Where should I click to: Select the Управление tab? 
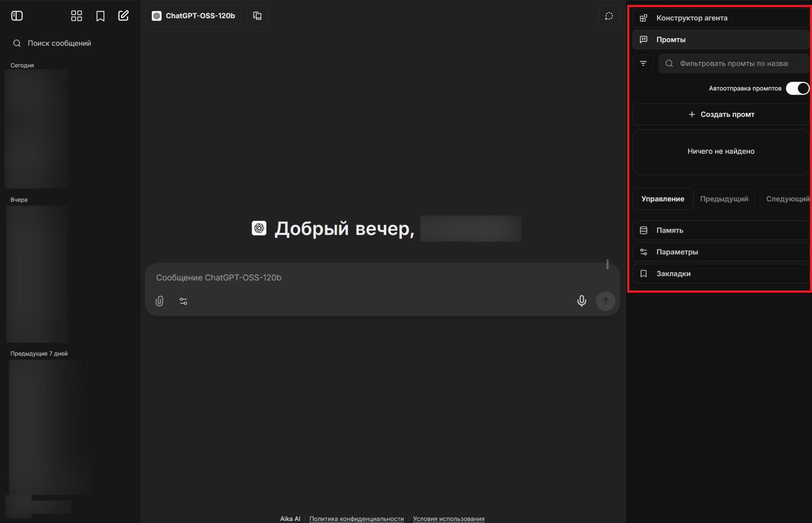663,199
